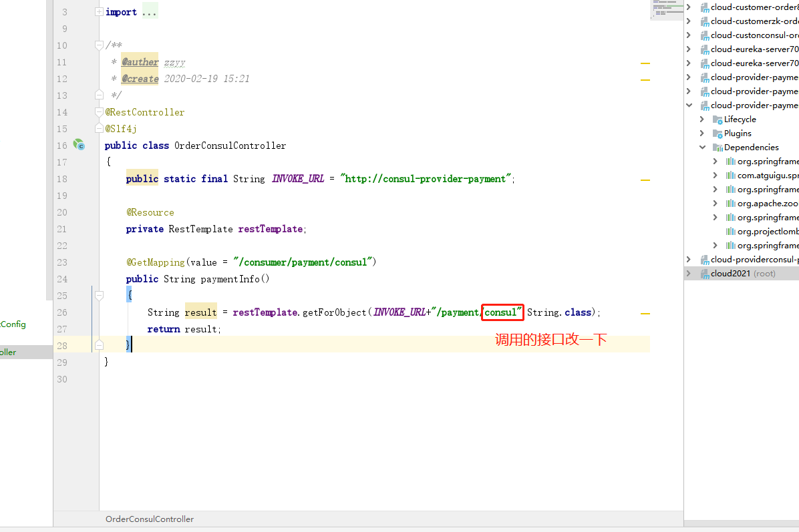Select the Lifecycle folder icon
The image size is (799, 532).
point(717,119)
